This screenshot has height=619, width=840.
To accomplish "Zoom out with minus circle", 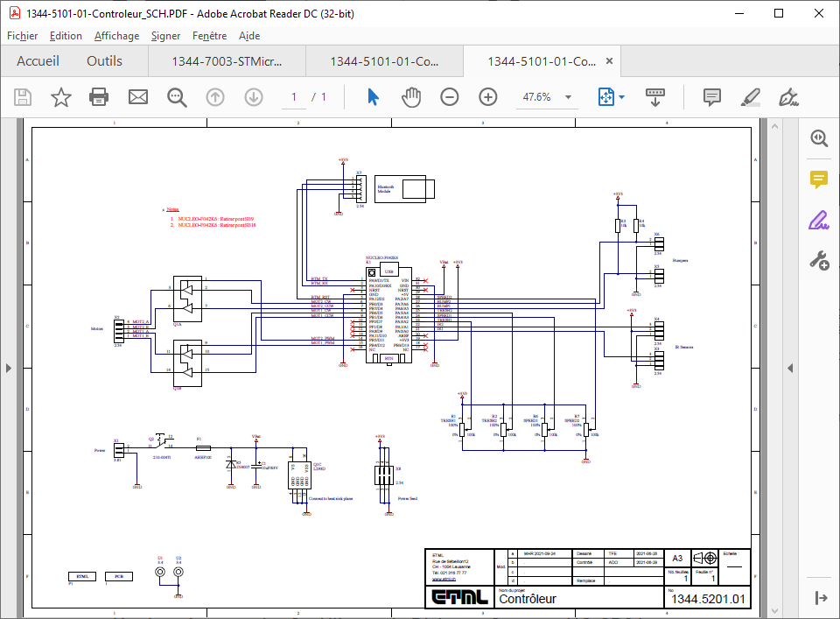I will point(450,97).
